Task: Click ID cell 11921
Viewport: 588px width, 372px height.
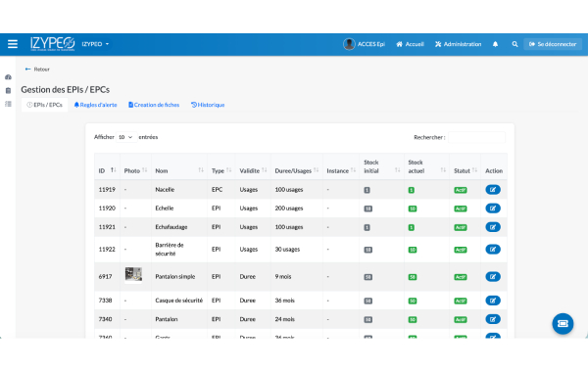Action: click(107, 227)
